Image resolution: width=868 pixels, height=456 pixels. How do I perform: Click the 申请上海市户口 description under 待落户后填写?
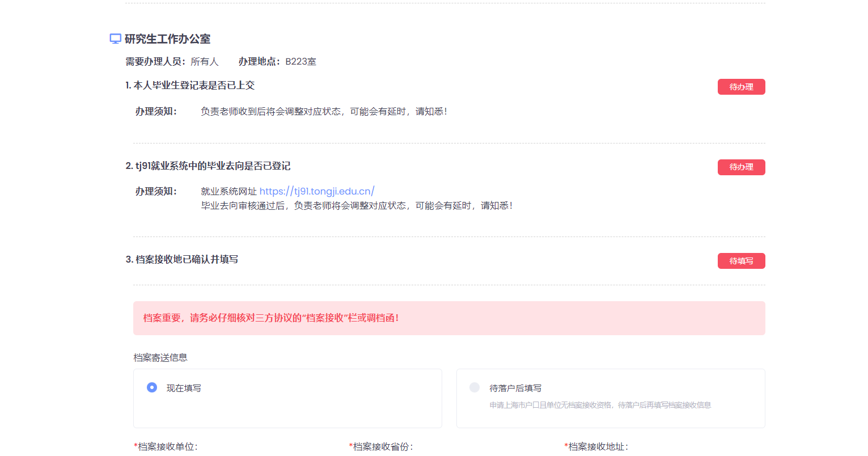[600, 405]
